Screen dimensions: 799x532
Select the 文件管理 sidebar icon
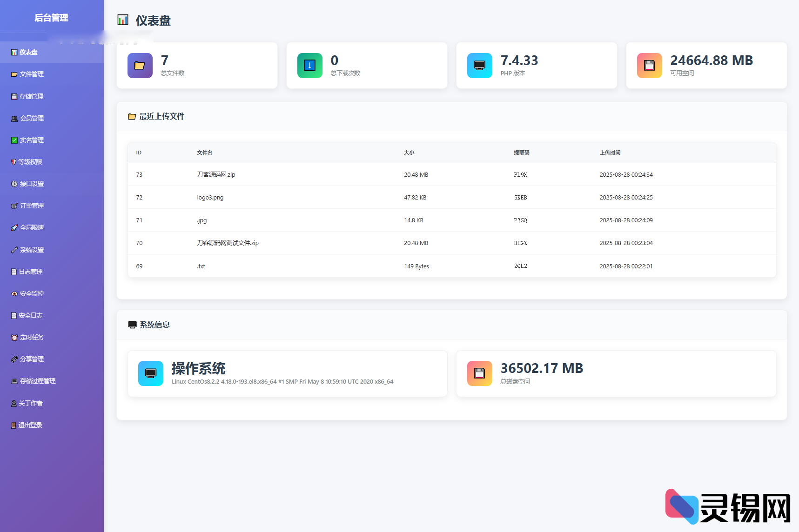[x=14, y=74]
